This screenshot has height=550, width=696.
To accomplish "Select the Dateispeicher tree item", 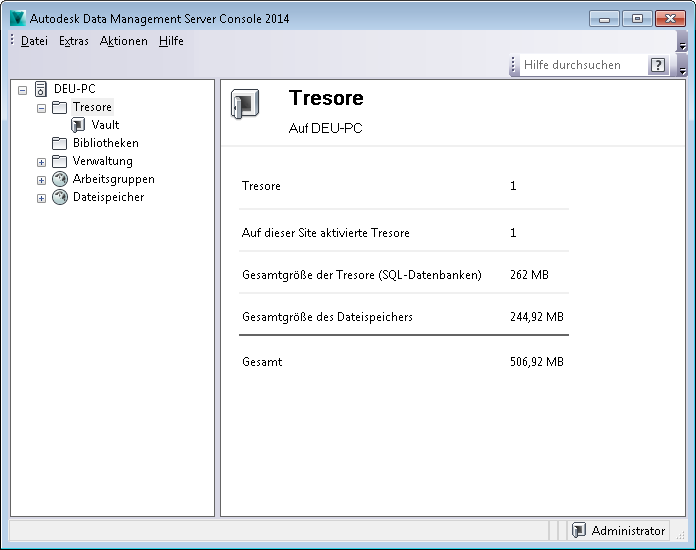I will click(108, 197).
